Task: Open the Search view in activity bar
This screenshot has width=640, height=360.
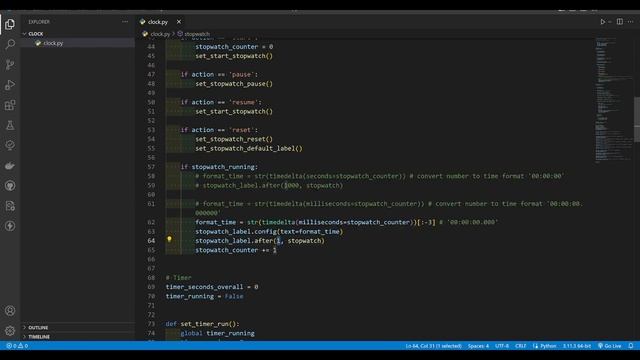Action: click(10, 44)
